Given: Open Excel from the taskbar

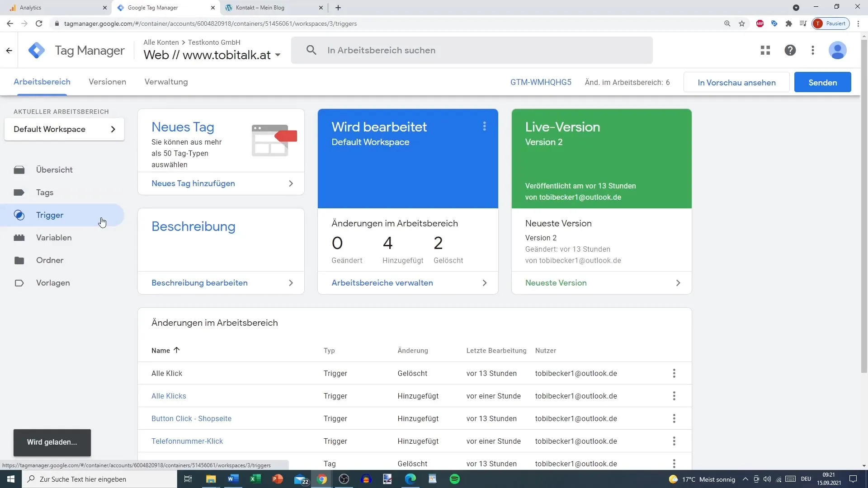Looking at the screenshot, I should coord(255,479).
